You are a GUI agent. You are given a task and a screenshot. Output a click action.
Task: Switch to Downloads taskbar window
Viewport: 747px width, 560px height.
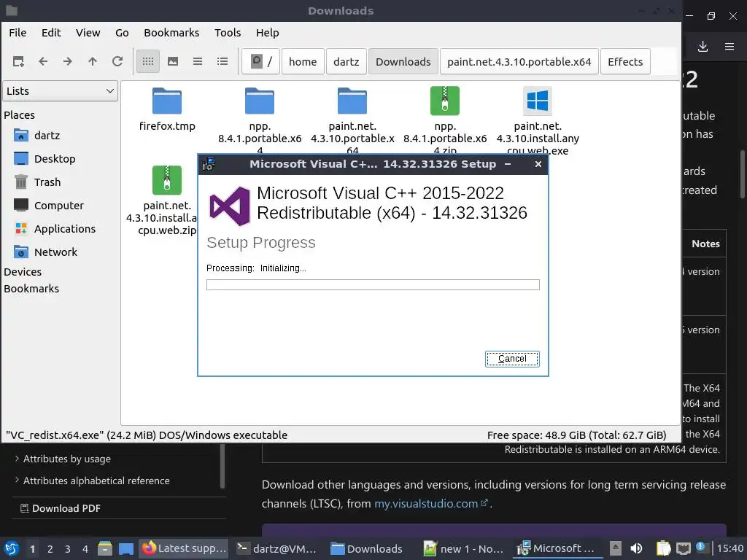(367, 548)
